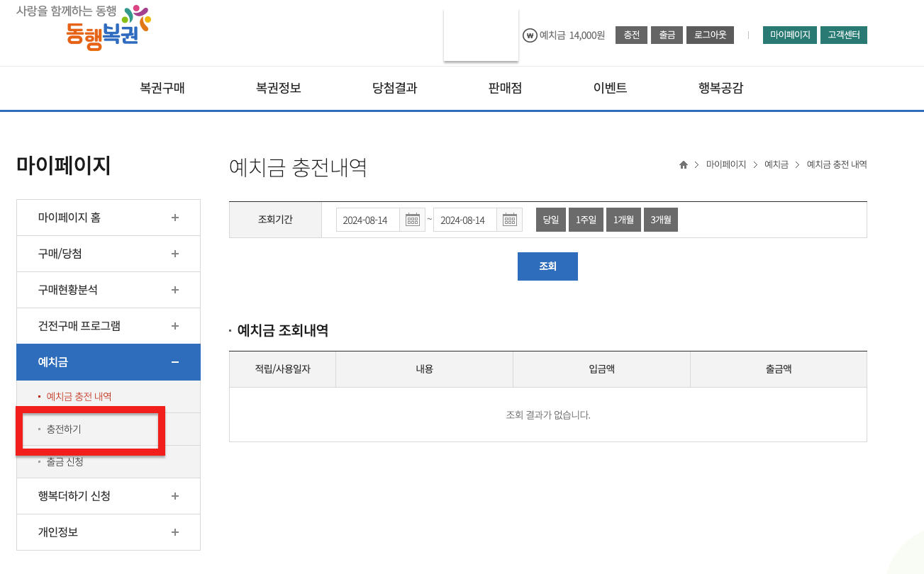Click the 예치금 14,000원 balance text
This screenshot has height=574, width=924.
coord(572,35)
